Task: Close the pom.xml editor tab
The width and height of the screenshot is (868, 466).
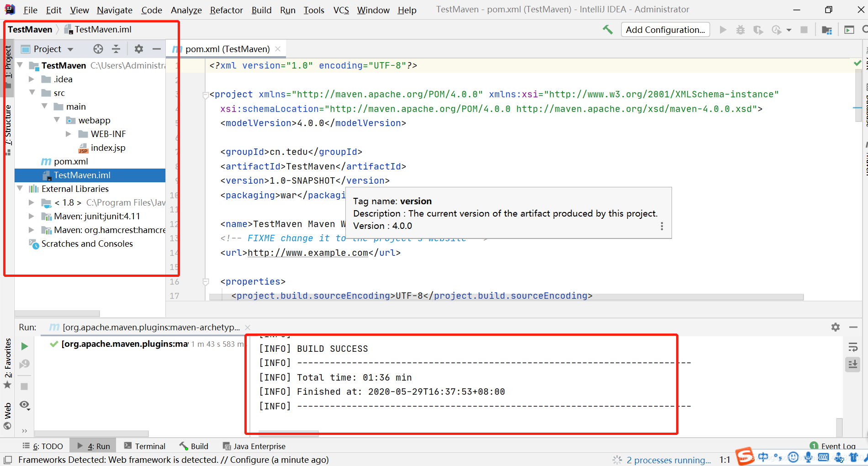Action: (278, 49)
